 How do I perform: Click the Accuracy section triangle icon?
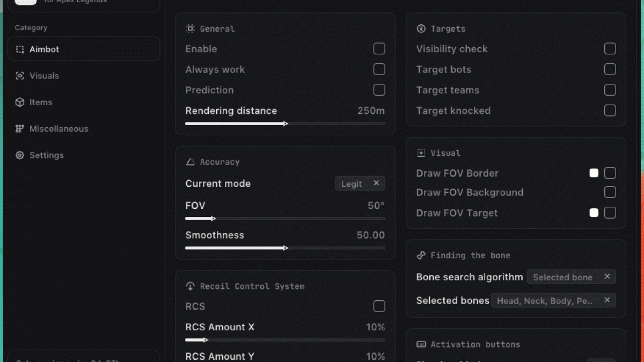tap(190, 162)
